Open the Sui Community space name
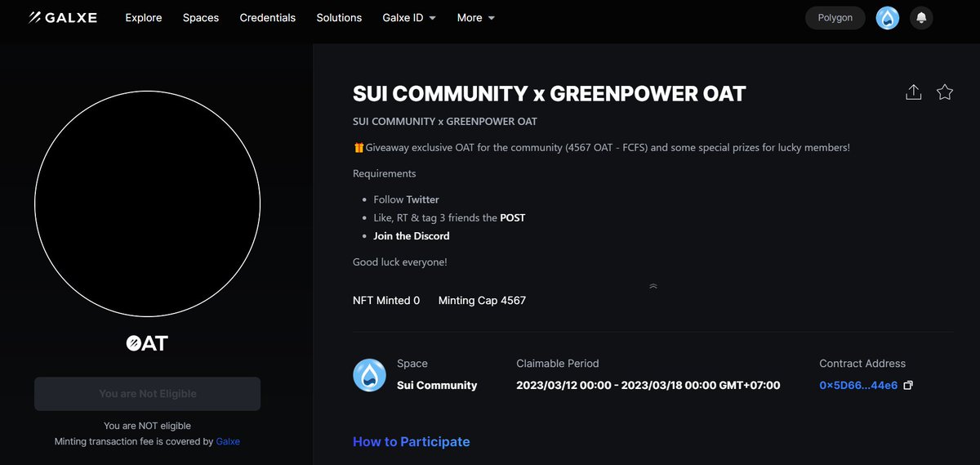 [x=437, y=385]
